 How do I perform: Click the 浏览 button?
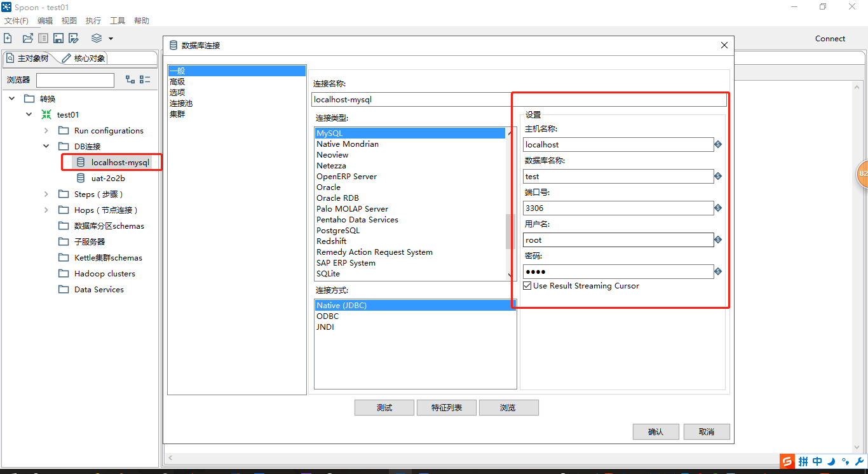click(509, 408)
